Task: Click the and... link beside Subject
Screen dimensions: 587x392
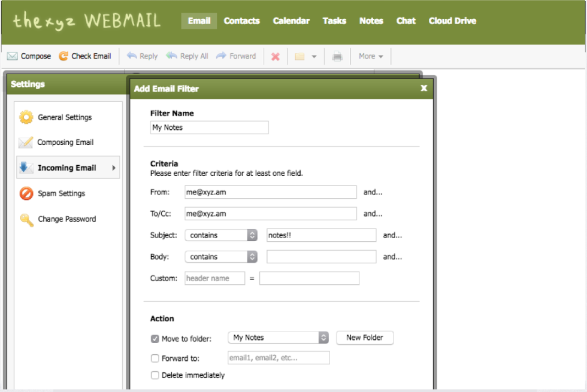Action: click(x=392, y=235)
